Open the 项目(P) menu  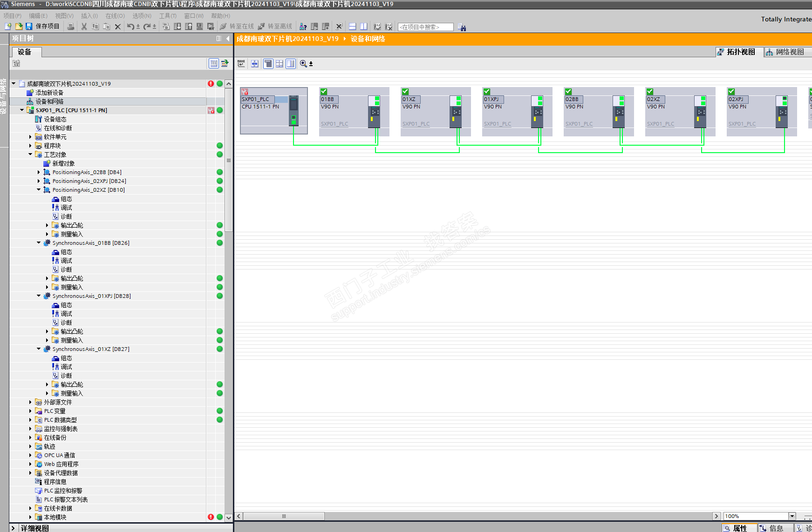pyautogui.click(x=13, y=16)
